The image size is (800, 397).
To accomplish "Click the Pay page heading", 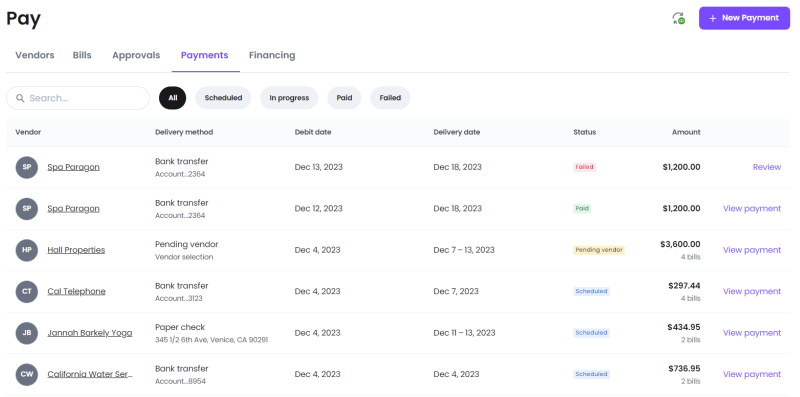I will (23, 19).
